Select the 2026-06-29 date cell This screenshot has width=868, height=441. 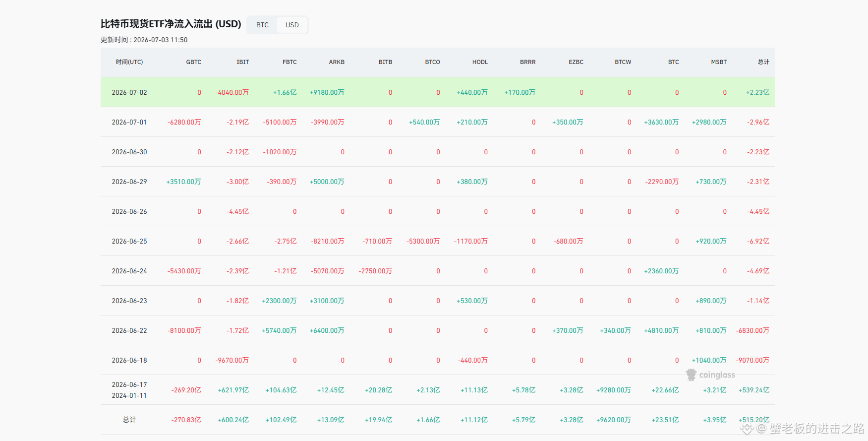click(129, 182)
